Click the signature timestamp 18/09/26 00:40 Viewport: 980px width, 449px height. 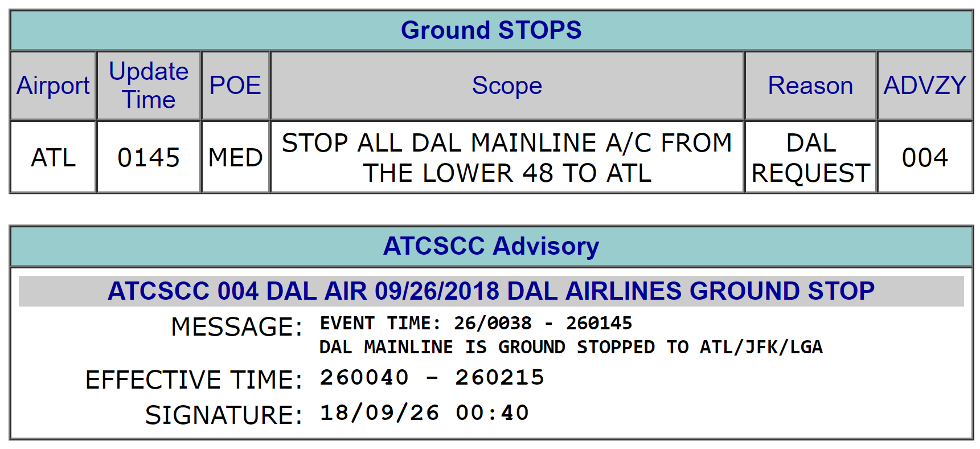pos(424,413)
